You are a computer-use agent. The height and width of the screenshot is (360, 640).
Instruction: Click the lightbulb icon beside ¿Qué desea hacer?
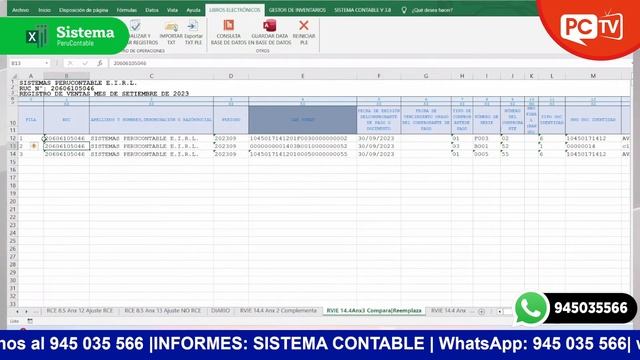pos(404,10)
